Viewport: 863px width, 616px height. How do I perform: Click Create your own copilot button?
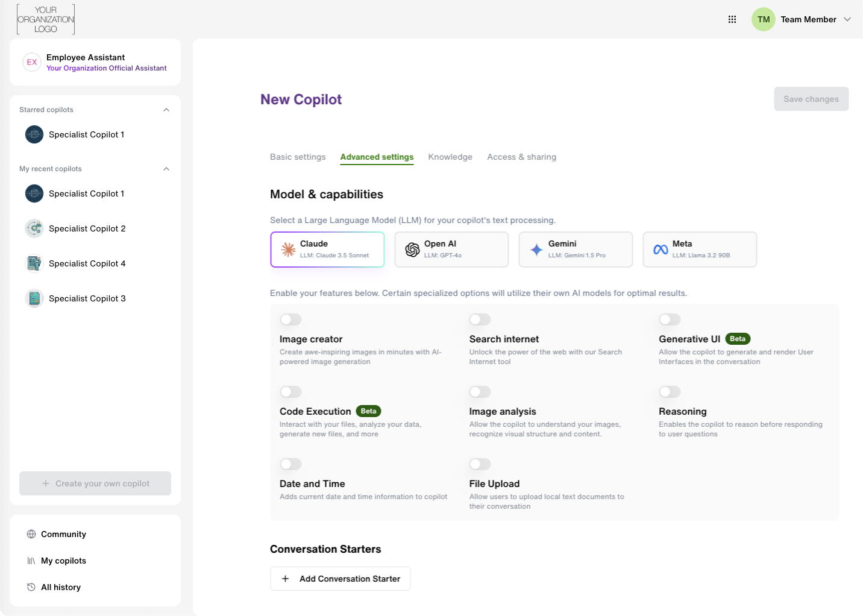pyautogui.click(x=95, y=483)
